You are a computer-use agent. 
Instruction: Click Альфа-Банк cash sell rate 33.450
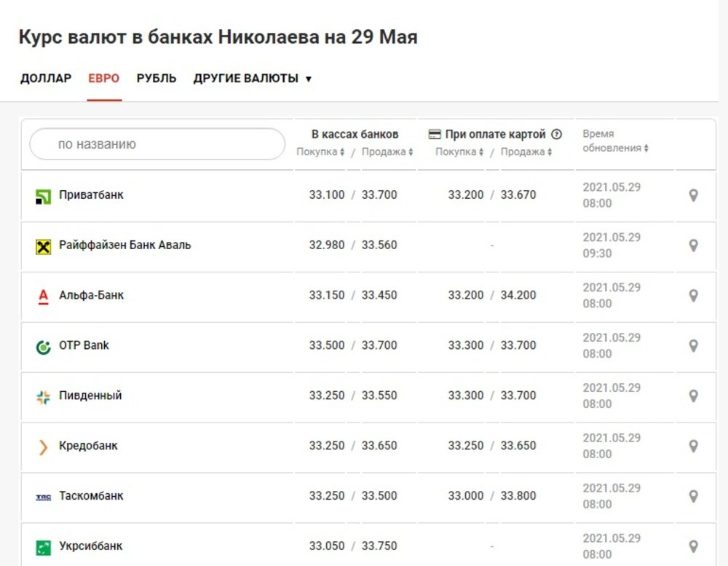pyautogui.click(x=379, y=295)
